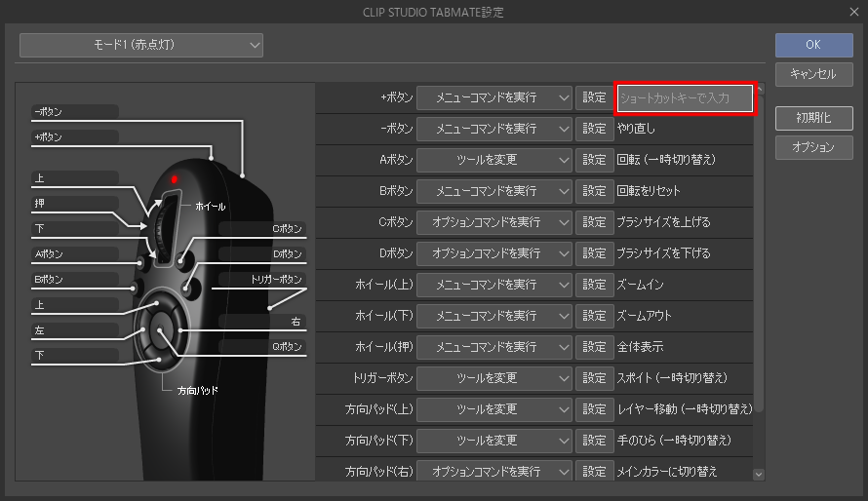Click 設定 for the Cボタン row
The image size is (868, 501).
tap(595, 222)
